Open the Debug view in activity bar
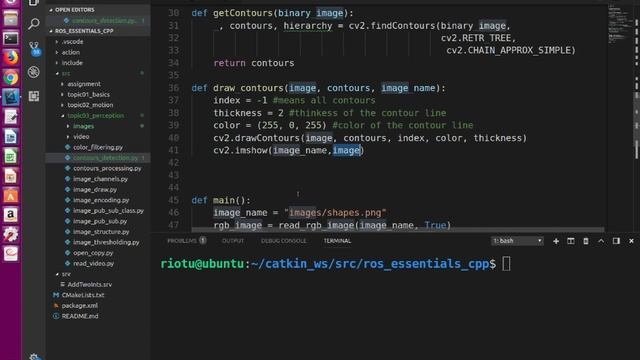Screen dimensions: 640x360 pos(34,72)
